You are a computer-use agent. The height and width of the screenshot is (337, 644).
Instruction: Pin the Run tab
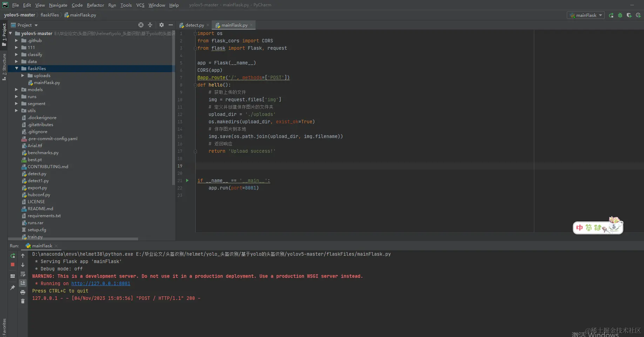(x=13, y=288)
